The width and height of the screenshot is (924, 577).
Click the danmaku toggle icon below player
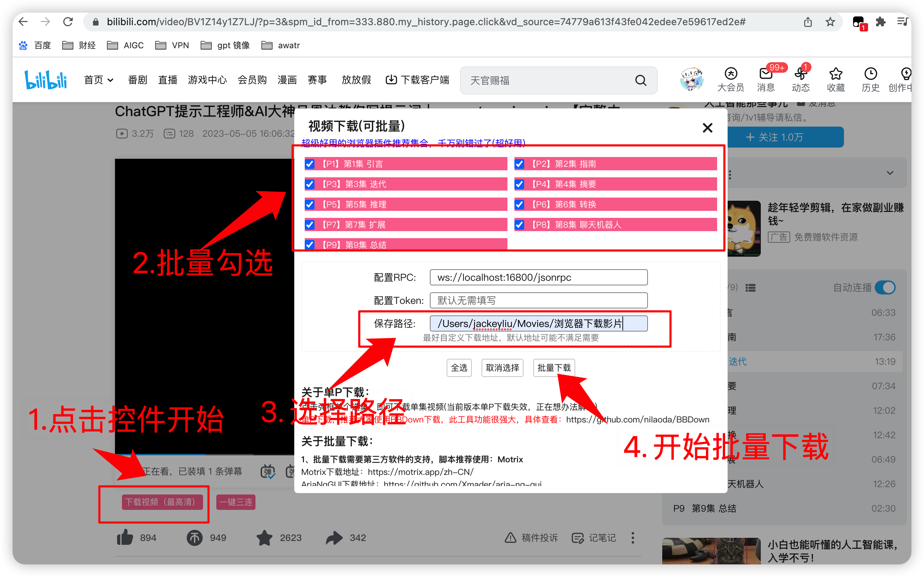click(x=268, y=471)
